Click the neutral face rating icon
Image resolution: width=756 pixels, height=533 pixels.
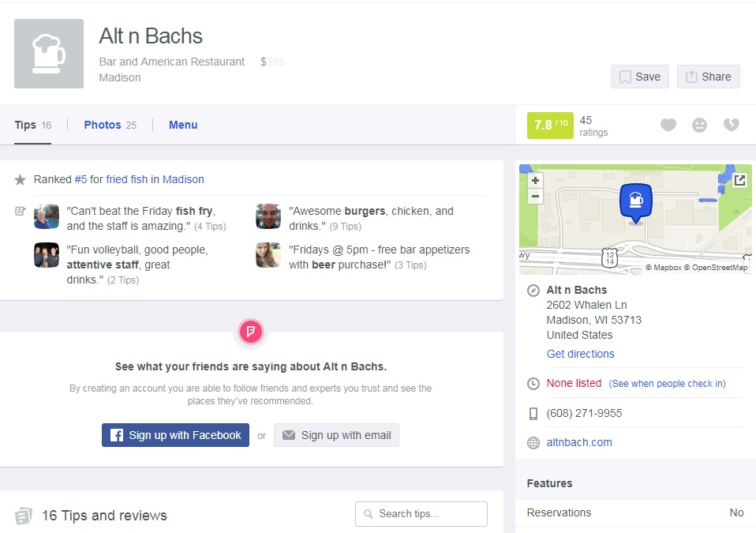coord(699,125)
